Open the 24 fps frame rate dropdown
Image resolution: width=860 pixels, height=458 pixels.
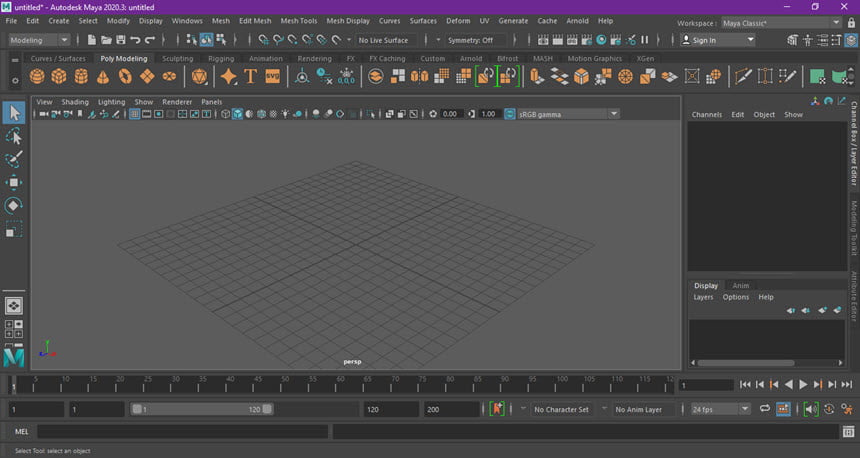(x=720, y=409)
